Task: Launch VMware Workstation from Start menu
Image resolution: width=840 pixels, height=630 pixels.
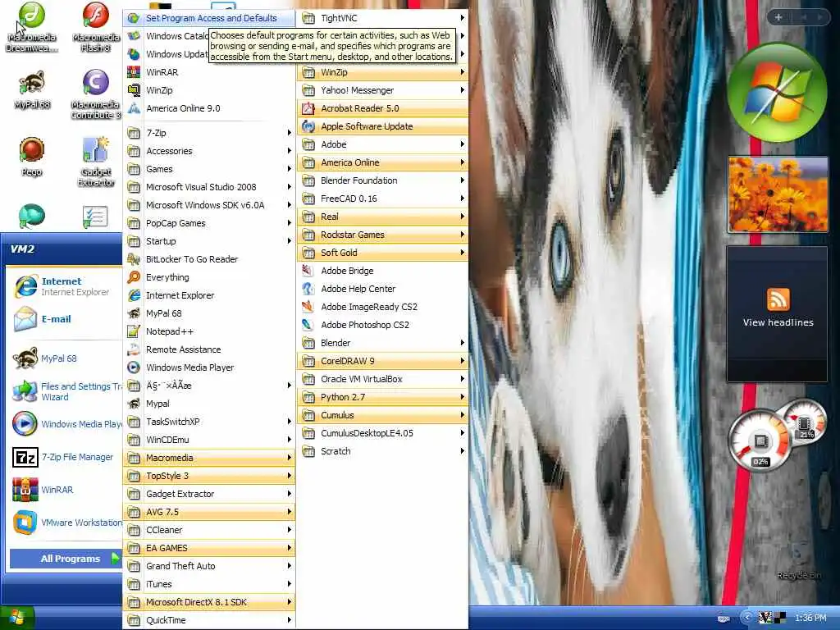Action: [x=67, y=523]
